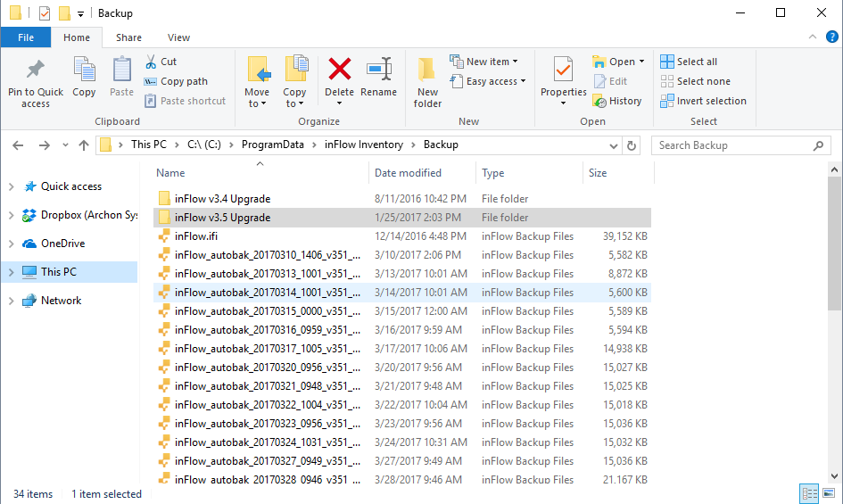Click ProgramData in the address path

click(273, 145)
